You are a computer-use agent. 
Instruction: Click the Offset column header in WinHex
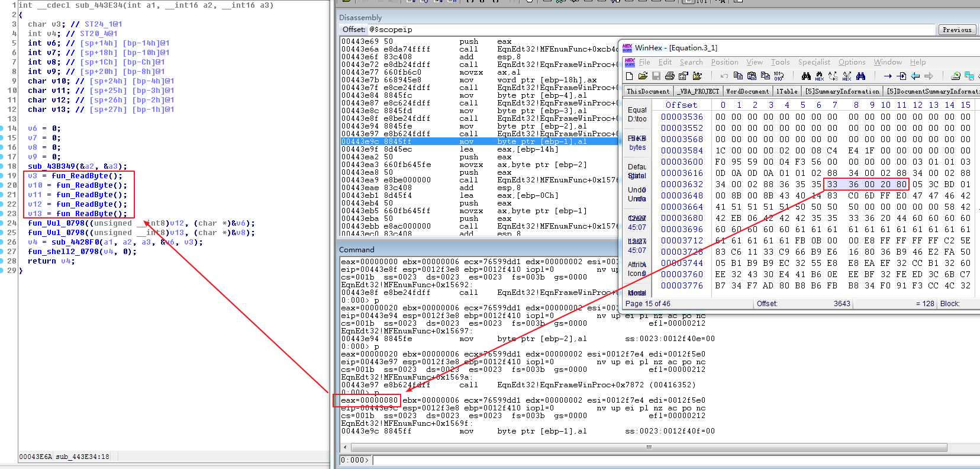[681, 105]
